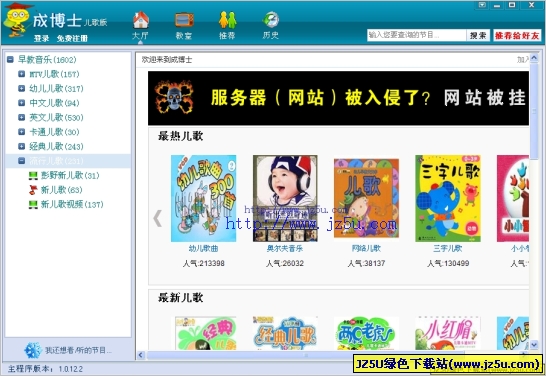Click the 推荐给好友 button
This screenshot has width=546, height=376.
click(517, 35)
